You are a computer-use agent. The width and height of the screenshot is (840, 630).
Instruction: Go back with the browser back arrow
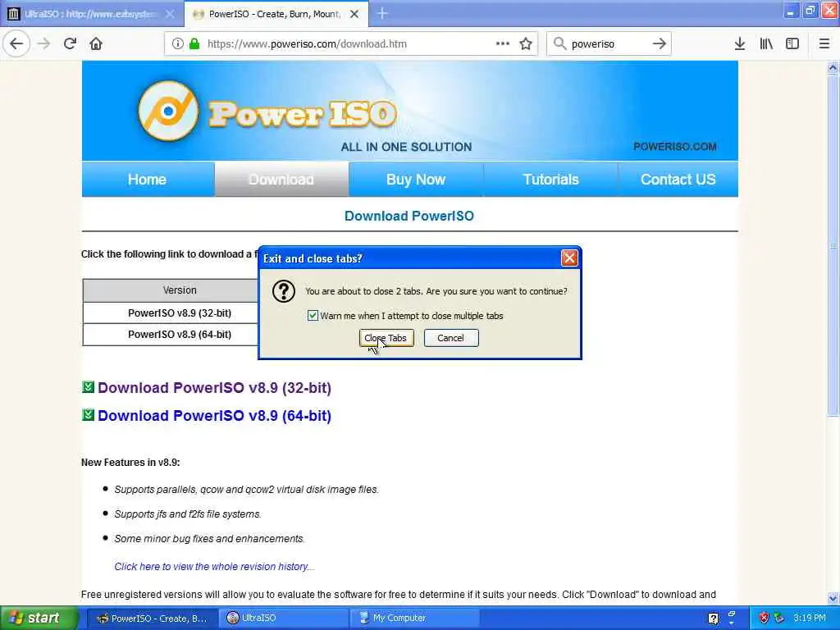16,43
